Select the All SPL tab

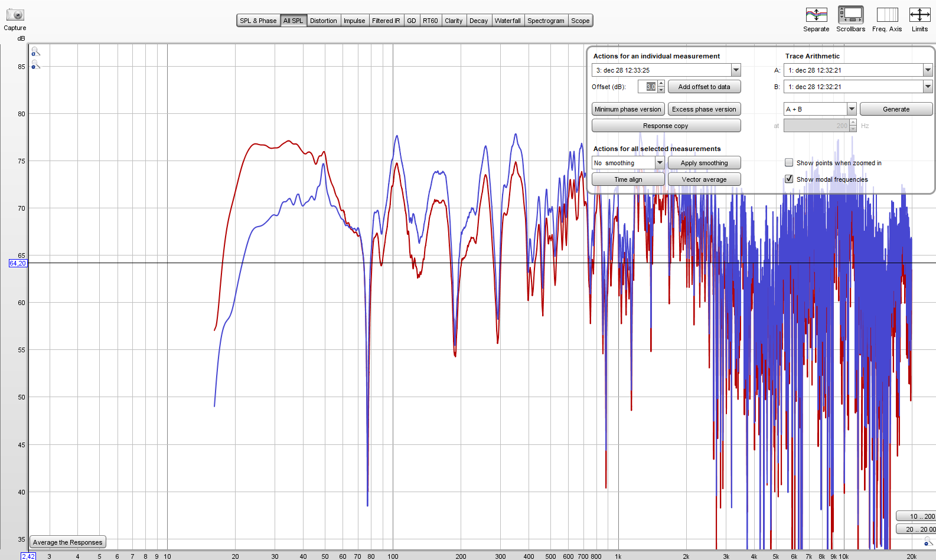293,21
